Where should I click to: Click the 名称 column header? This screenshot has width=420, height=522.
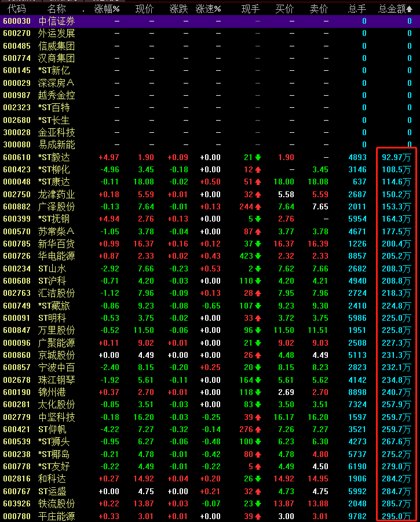tap(57, 9)
